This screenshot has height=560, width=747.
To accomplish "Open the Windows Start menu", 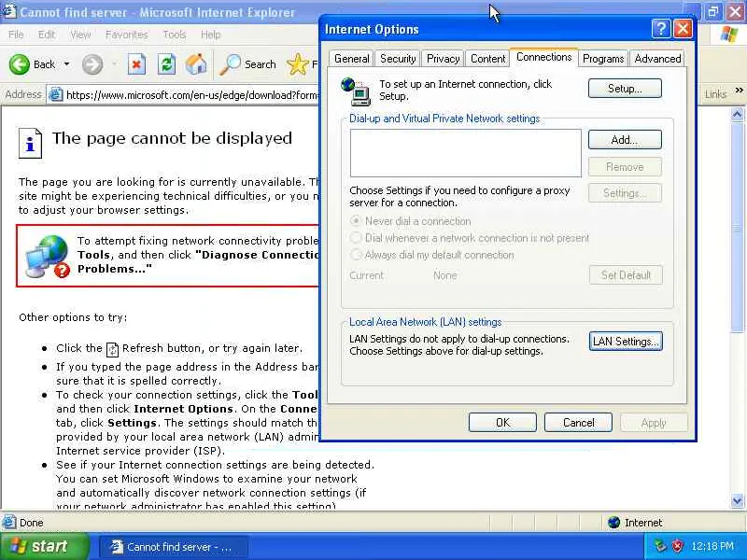I will tap(44, 546).
